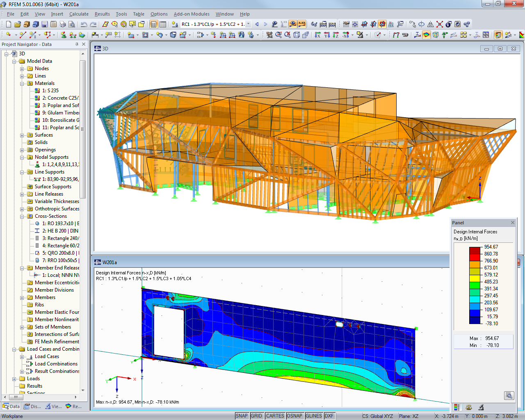Enable GRID in the status bar

[x=257, y=415]
